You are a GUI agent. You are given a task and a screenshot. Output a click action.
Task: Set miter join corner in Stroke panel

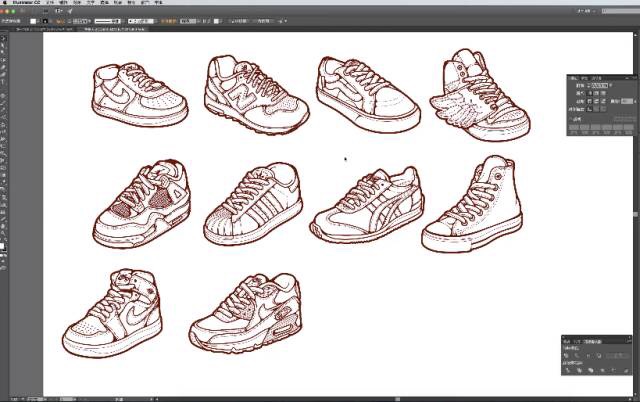[589, 101]
